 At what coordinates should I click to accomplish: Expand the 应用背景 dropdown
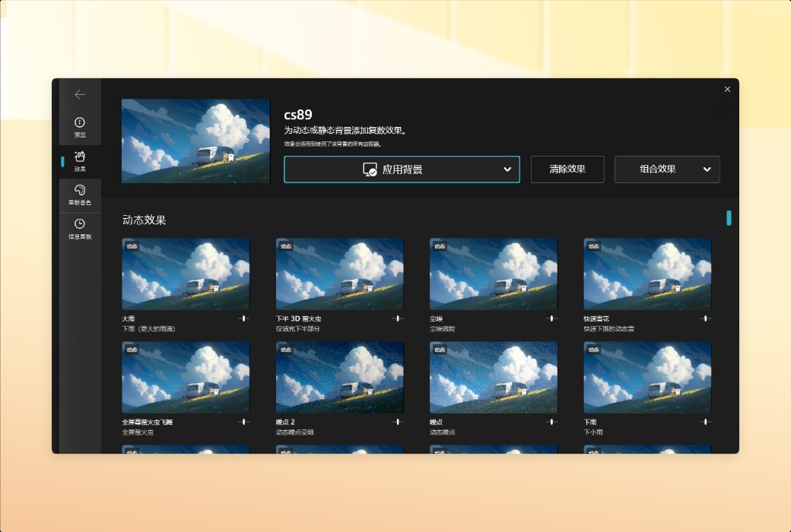(508, 169)
